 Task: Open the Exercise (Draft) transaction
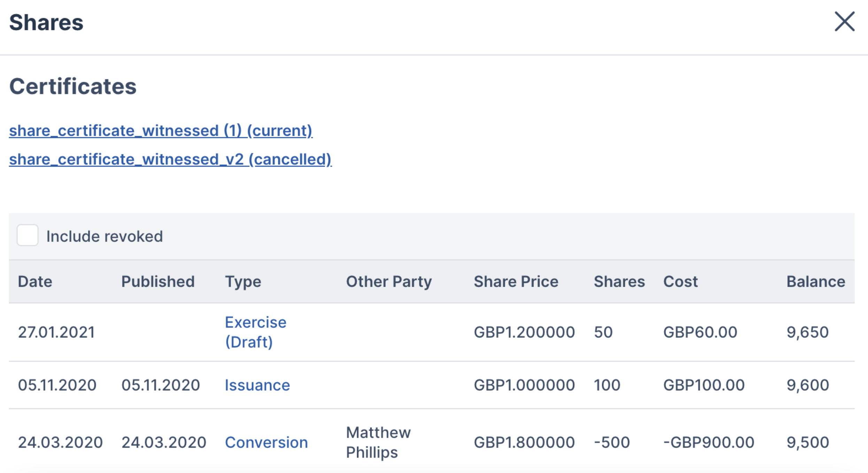(256, 332)
